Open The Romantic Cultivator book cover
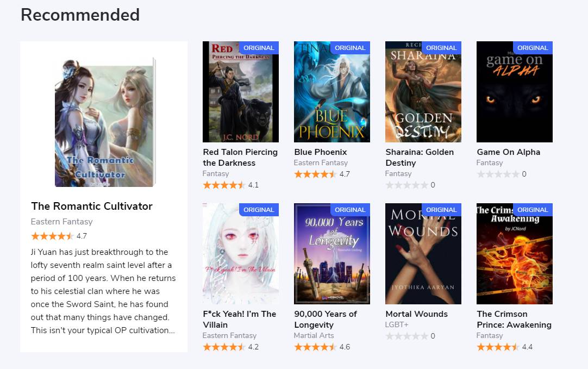This screenshot has width=588, height=369. pyautogui.click(x=105, y=122)
